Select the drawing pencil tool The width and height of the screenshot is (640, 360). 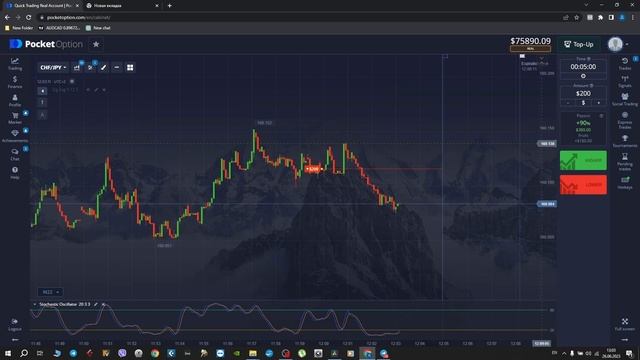(103, 67)
